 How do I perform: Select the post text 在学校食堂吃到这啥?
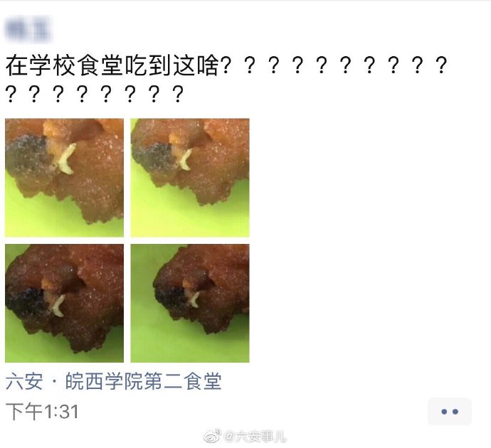click(x=112, y=65)
